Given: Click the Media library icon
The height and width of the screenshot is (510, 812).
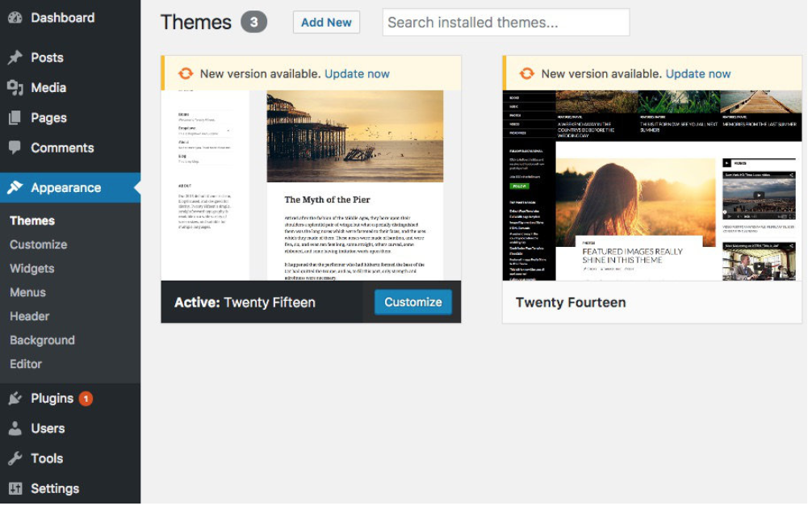Looking at the screenshot, I should point(15,87).
